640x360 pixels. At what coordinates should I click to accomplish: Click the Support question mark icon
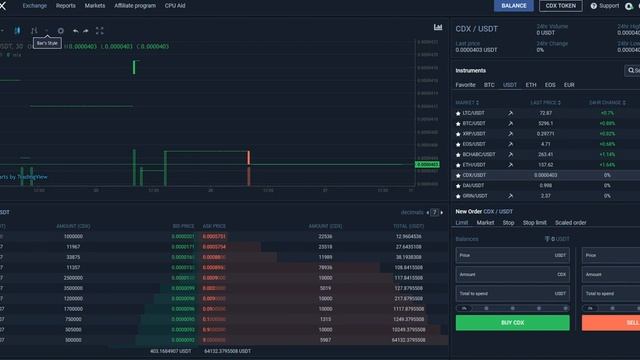(x=594, y=6)
